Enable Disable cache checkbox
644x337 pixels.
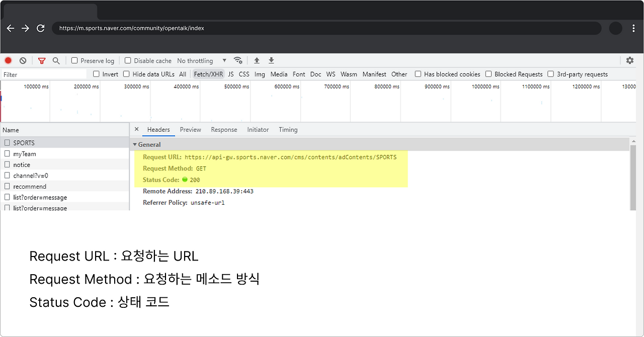[x=128, y=60]
